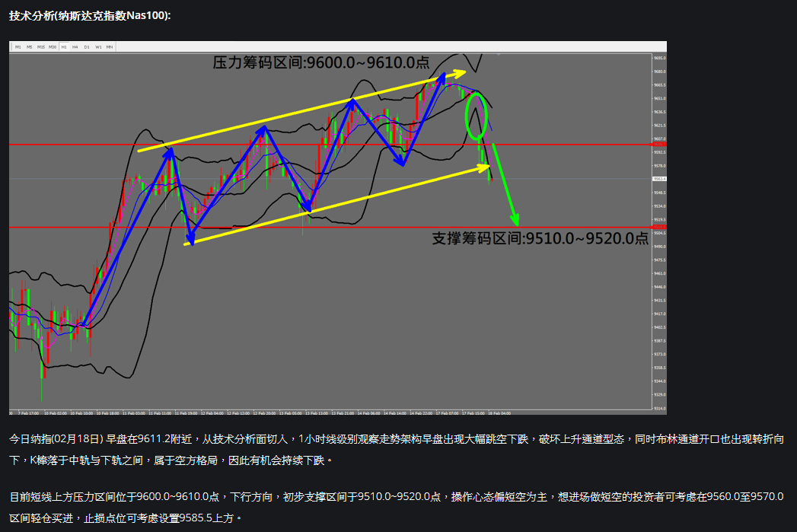Select the H1 timeframe button
The width and height of the screenshot is (797, 532).
pyautogui.click(x=64, y=46)
